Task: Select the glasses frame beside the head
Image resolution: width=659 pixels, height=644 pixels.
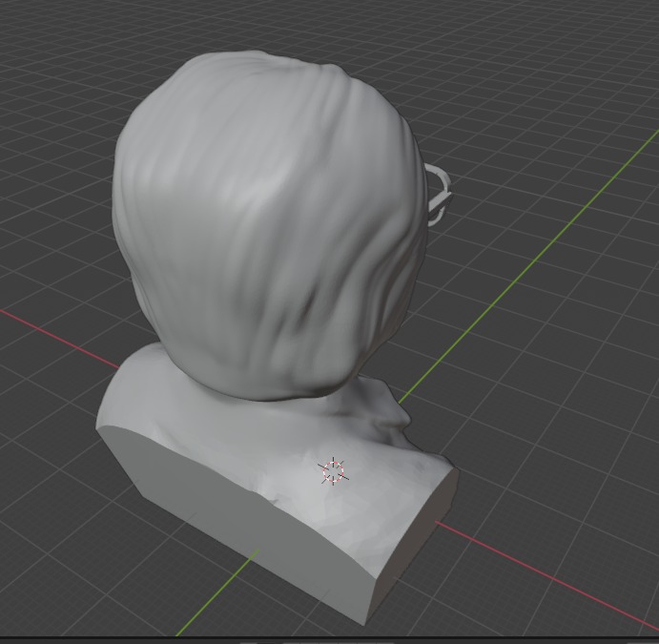Action: coord(439,195)
